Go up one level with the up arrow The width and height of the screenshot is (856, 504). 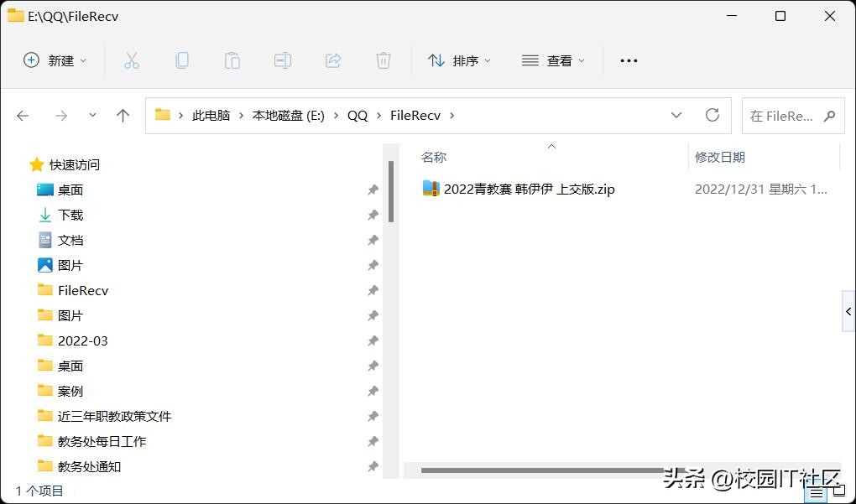tap(123, 115)
